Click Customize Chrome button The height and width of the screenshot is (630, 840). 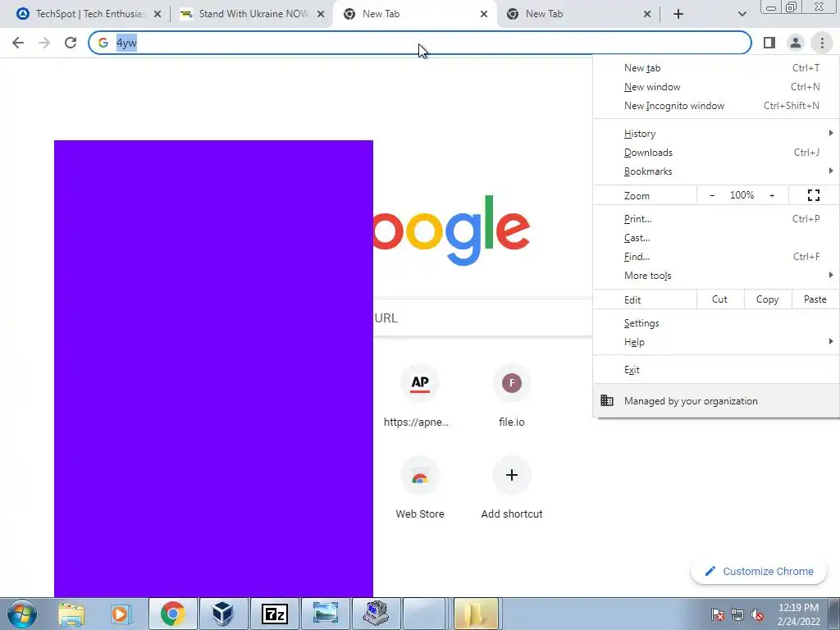[x=759, y=572]
